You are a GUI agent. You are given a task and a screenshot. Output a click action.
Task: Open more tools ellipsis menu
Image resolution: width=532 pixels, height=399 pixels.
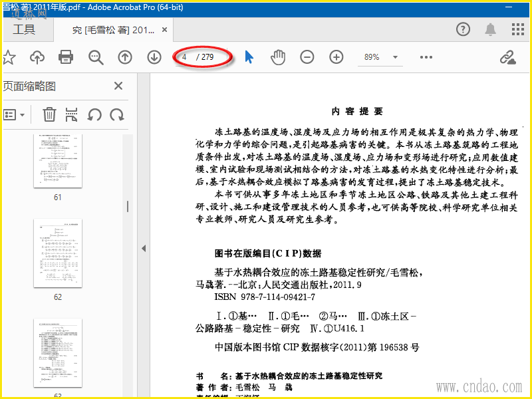pyautogui.click(x=426, y=57)
